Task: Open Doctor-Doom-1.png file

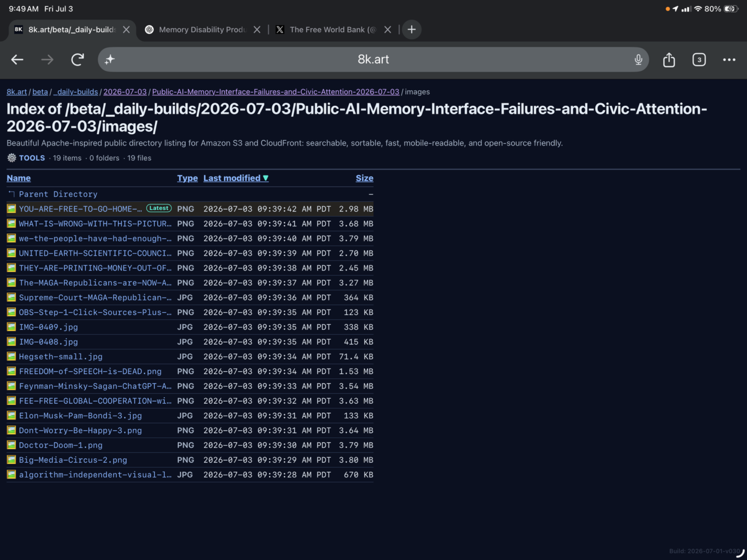Action: coord(61,445)
